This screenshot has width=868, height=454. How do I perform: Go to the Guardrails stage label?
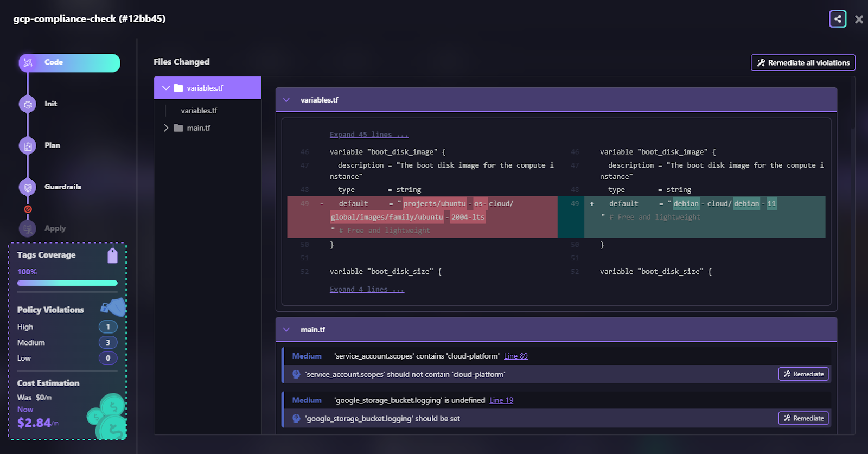click(x=63, y=187)
